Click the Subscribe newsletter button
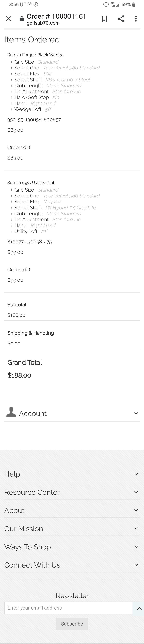The width and height of the screenshot is (144, 644). (x=72, y=624)
